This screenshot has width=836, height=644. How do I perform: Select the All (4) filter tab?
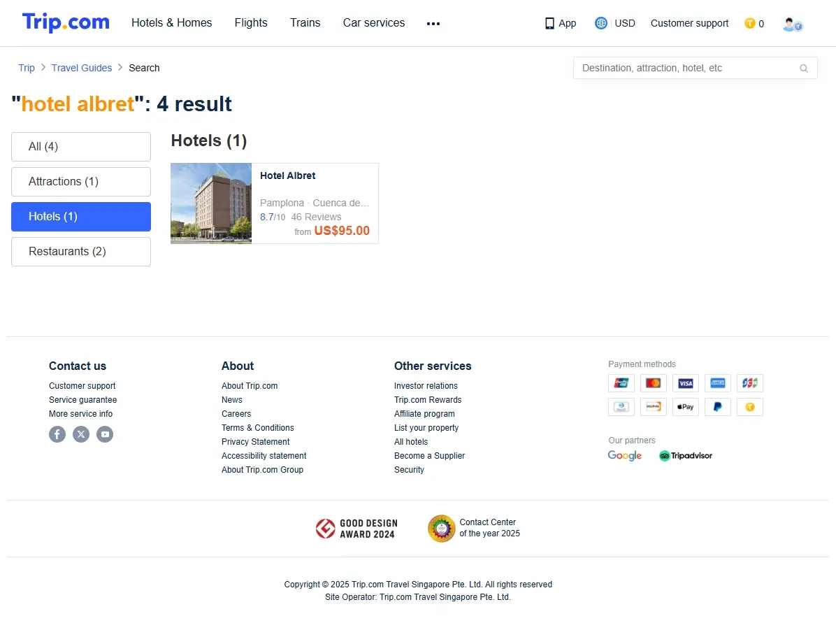click(81, 147)
